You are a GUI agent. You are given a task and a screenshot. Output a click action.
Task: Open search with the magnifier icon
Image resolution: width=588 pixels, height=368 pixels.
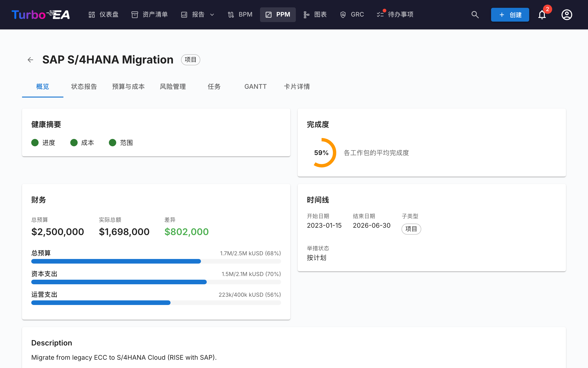coord(475,14)
